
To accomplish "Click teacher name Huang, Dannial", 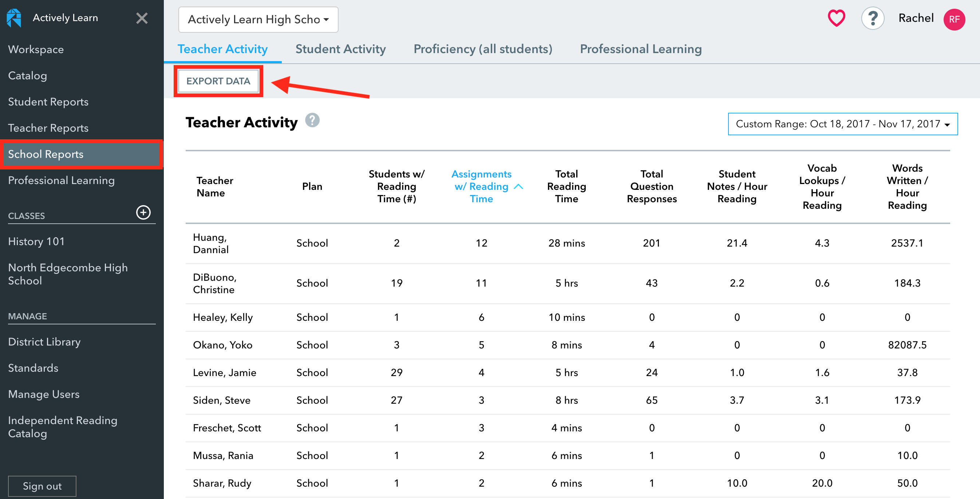I will click(x=210, y=243).
